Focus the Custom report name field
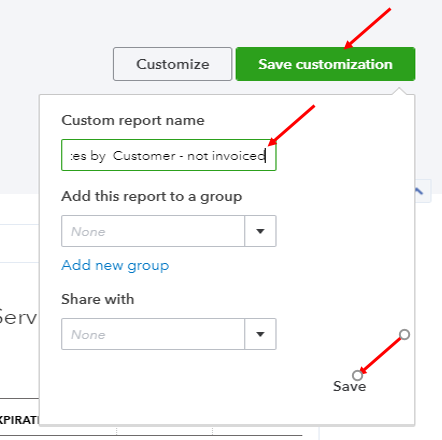 point(169,155)
